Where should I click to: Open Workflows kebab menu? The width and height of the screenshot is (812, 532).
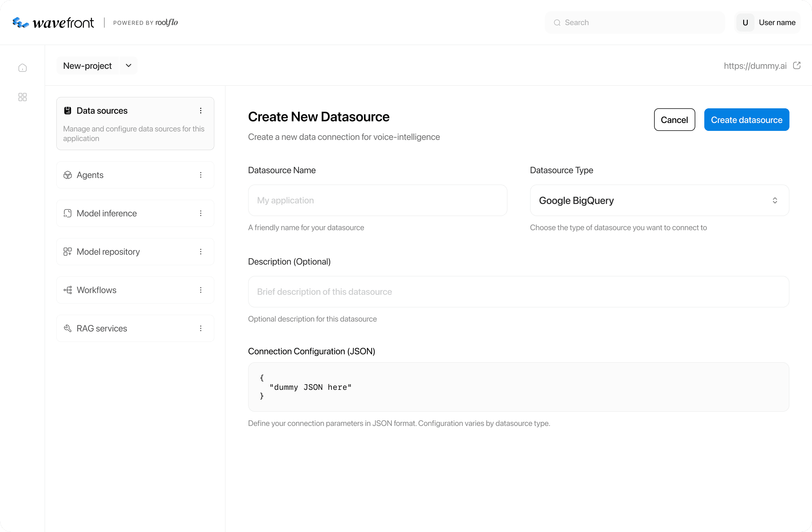point(201,290)
